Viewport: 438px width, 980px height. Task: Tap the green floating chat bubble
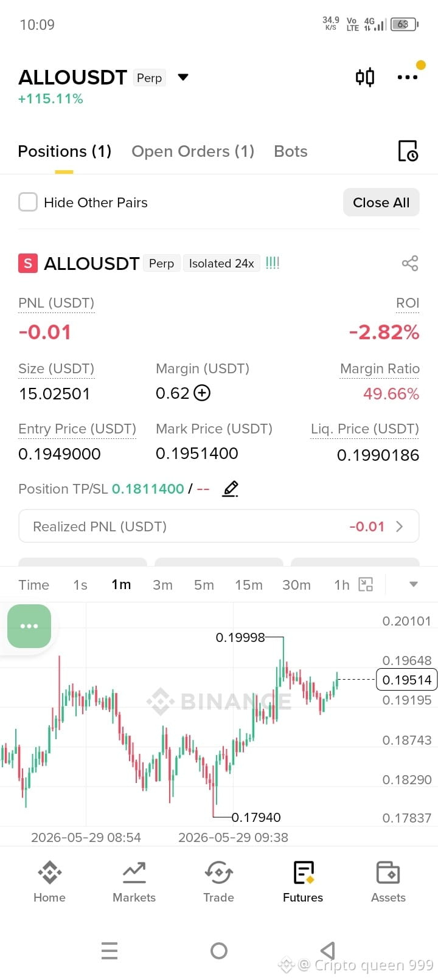pyautogui.click(x=29, y=626)
